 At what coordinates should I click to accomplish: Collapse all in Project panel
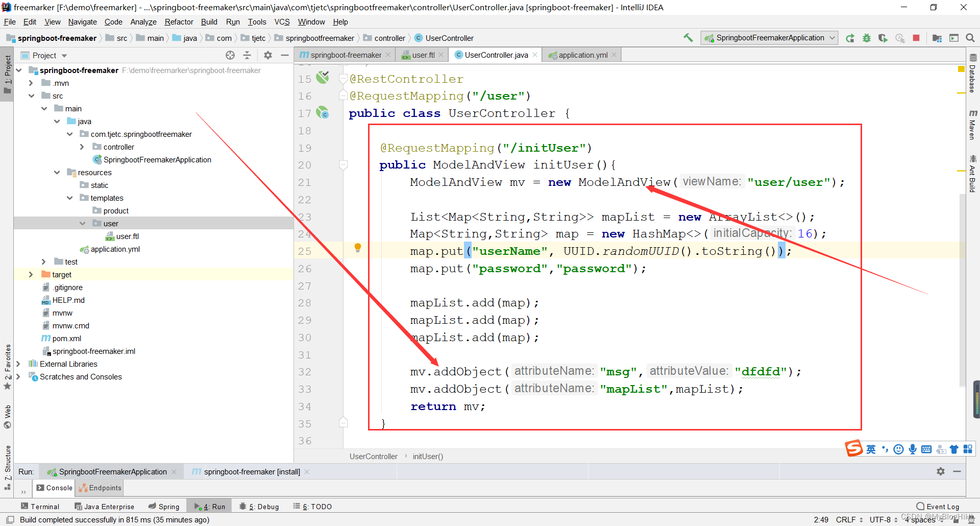click(247, 55)
